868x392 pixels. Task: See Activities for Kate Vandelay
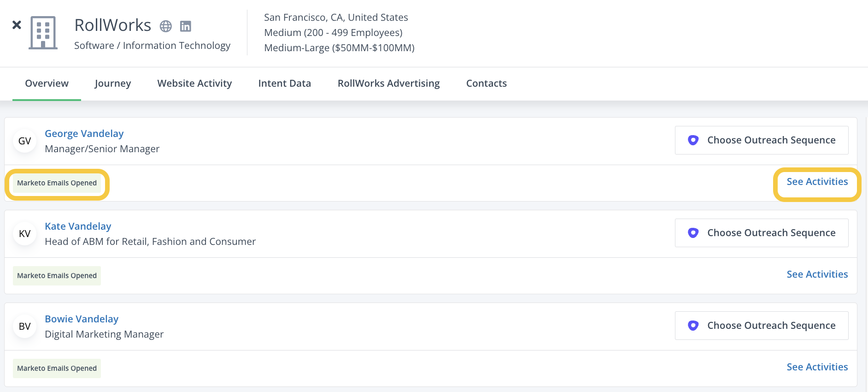coord(817,274)
